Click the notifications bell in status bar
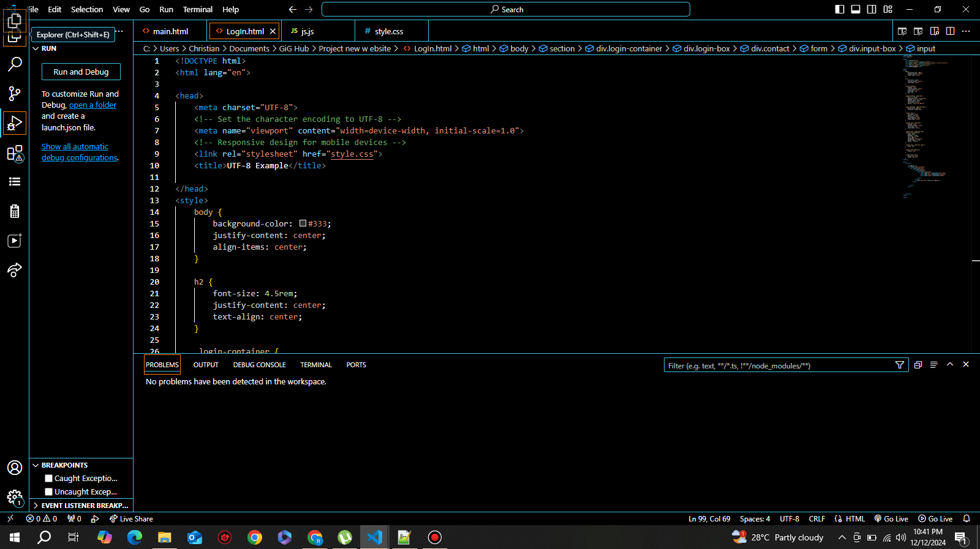This screenshot has width=980, height=549. point(967,518)
